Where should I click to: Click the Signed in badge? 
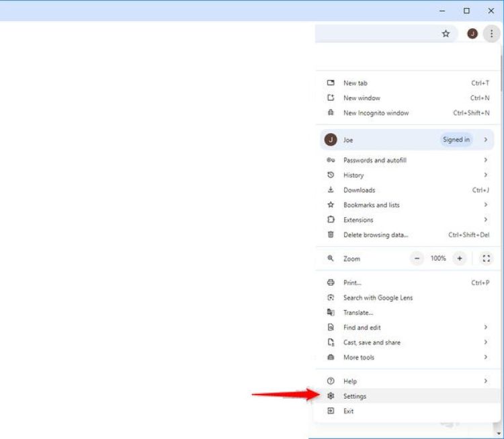pyautogui.click(x=456, y=140)
